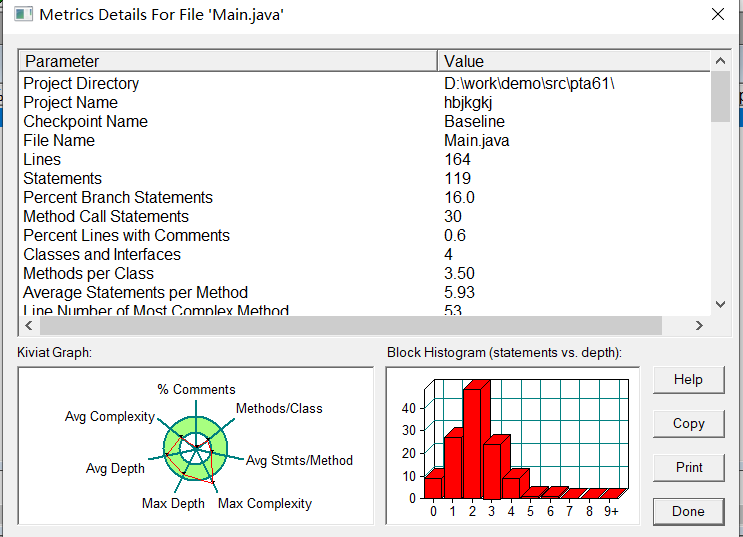
Task: Click the vertical scrollbar down arrow
Action: [720, 304]
